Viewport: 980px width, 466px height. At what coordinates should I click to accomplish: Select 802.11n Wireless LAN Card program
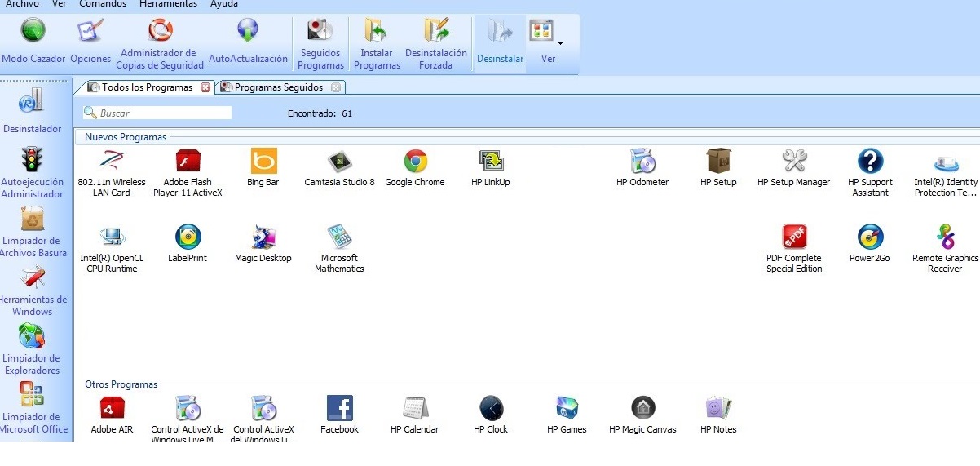click(112, 173)
